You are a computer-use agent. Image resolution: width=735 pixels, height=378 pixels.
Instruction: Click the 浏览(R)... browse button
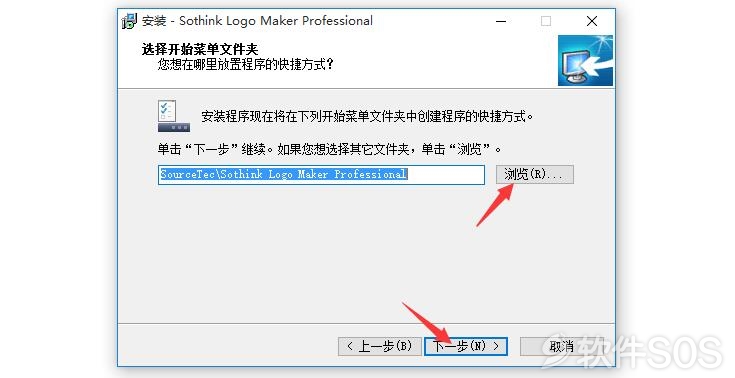535,174
